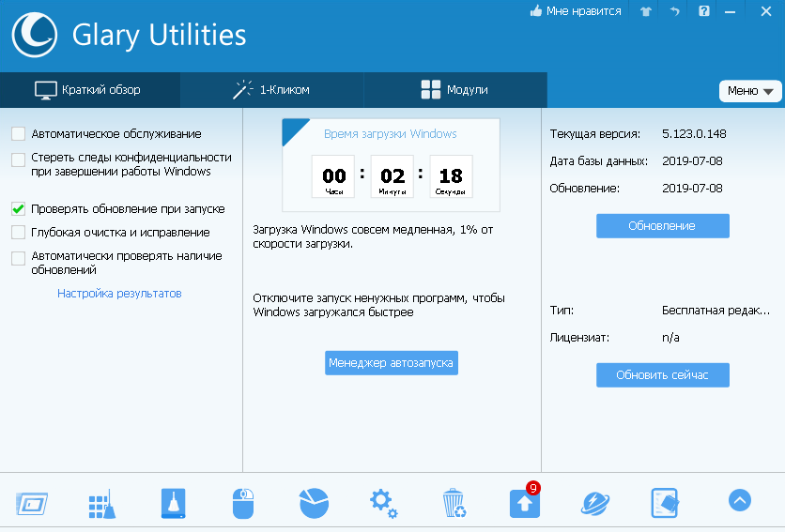Click Время загрузки Windows heading
The height and width of the screenshot is (532, 785).
(391, 133)
